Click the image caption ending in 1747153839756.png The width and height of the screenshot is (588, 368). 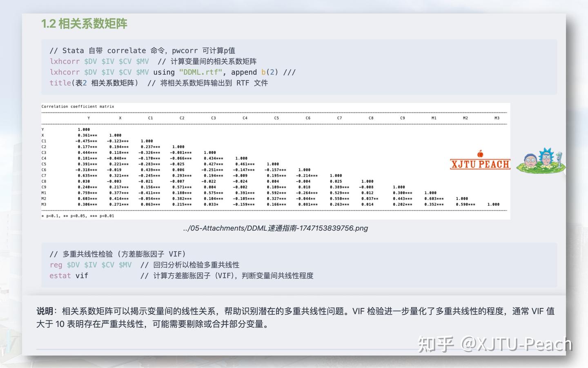click(x=274, y=228)
